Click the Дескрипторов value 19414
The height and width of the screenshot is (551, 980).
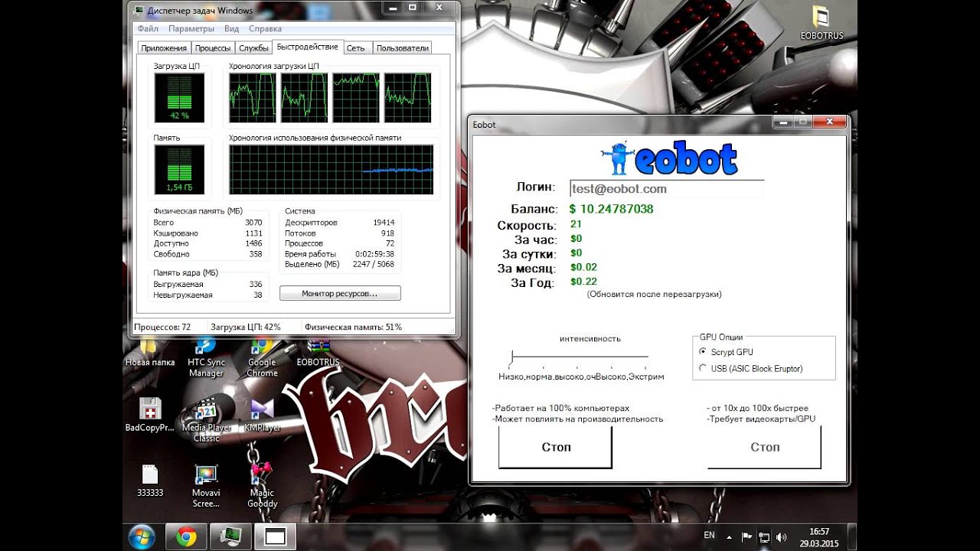point(384,223)
